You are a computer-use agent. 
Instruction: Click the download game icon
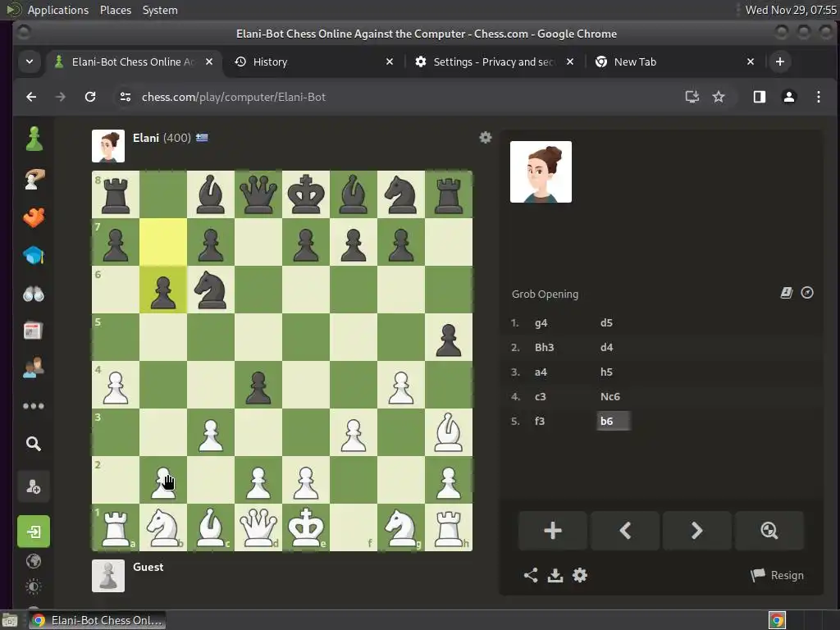coord(555,575)
